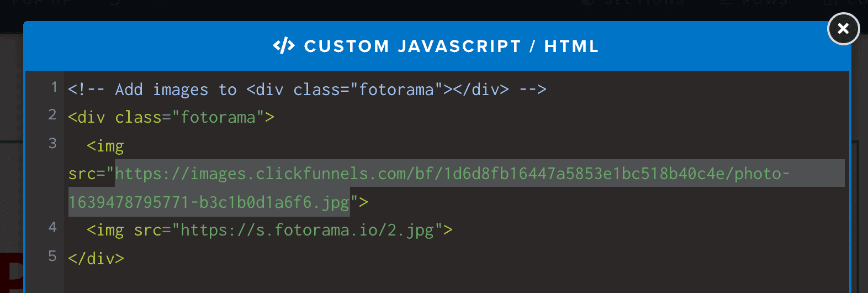Click the closing angle bracket after .jpg on line 3
Image resolution: width=868 pixels, height=293 pixels.
(x=364, y=202)
